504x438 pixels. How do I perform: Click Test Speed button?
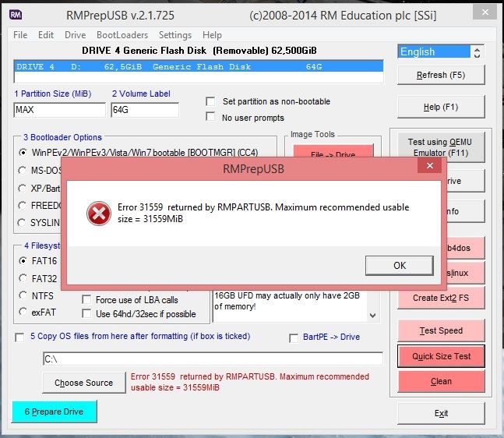click(441, 330)
